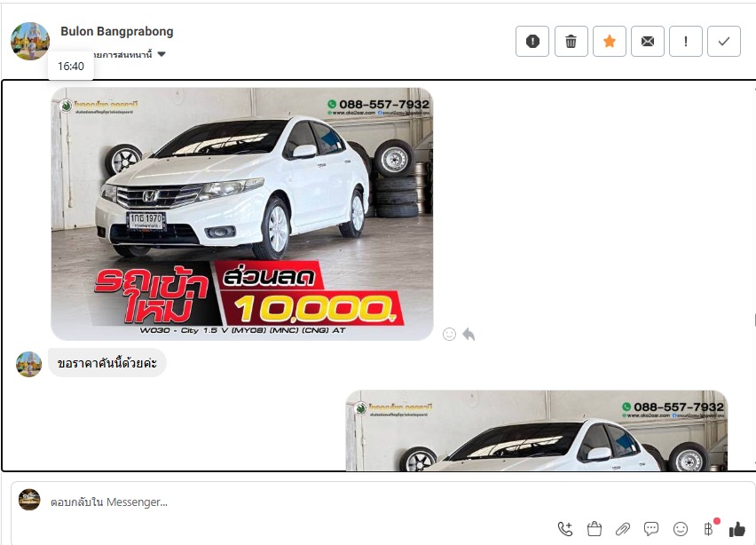React with emoji to the car image

[x=449, y=334]
